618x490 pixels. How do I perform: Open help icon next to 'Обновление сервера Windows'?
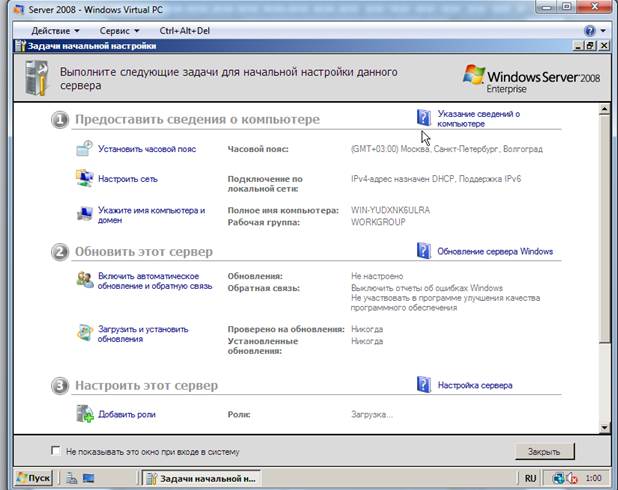pyautogui.click(x=424, y=251)
